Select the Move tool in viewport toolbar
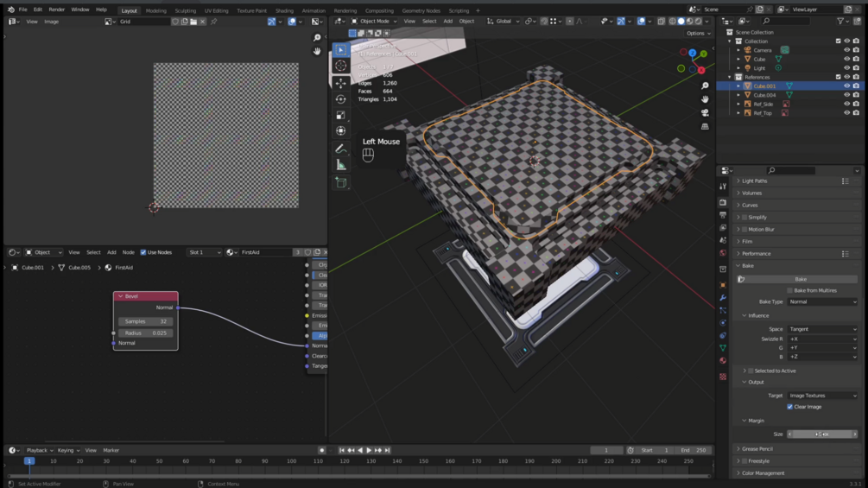868x488 pixels. pos(341,83)
